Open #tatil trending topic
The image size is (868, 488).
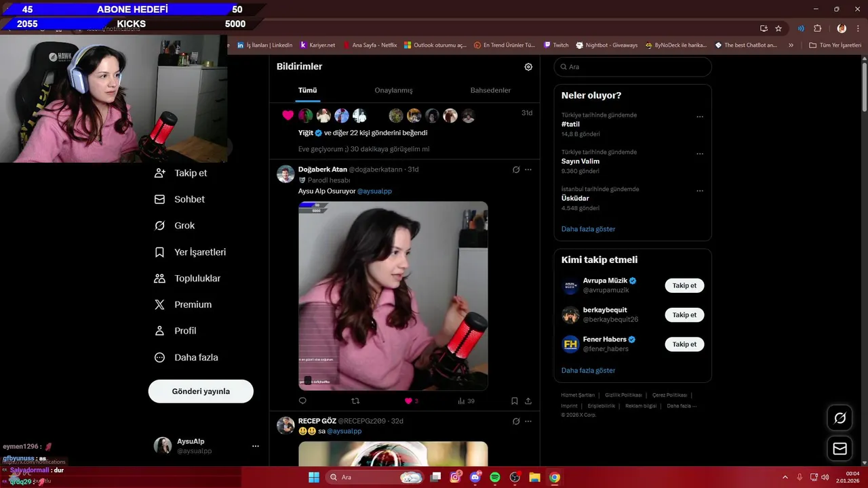570,124
